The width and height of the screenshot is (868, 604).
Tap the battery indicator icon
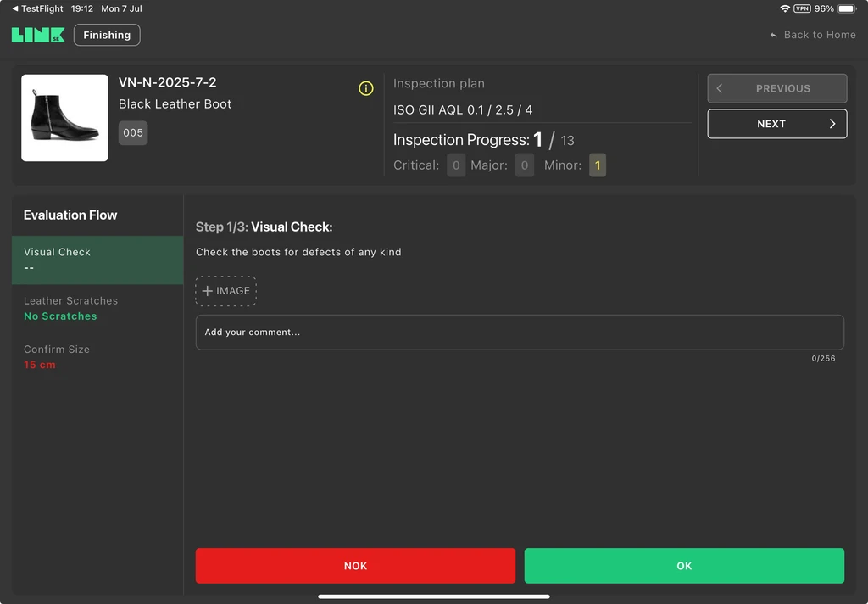(x=846, y=8)
